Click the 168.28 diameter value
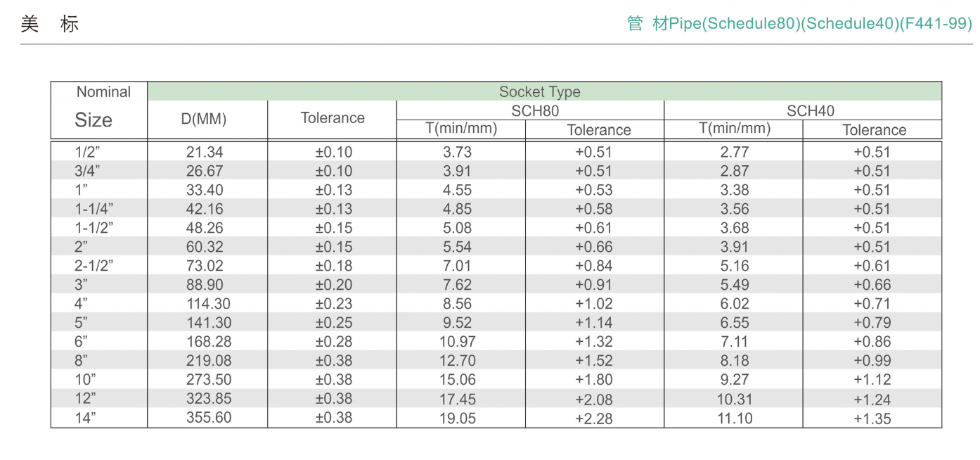Screen dimensions: 980x460 pyautogui.click(x=209, y=342)
